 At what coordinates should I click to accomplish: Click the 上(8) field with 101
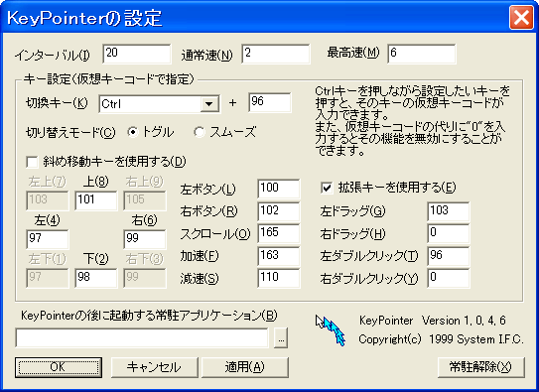[x=96, y=200]
